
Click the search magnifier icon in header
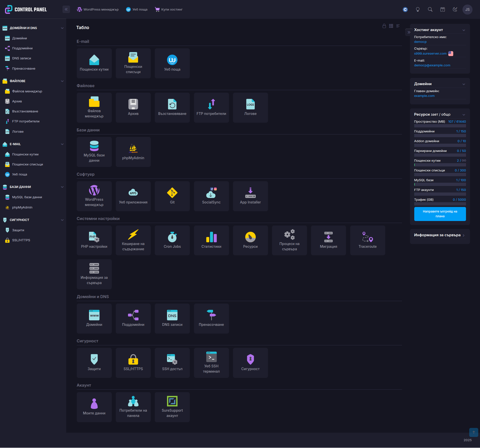click(430, 10)
